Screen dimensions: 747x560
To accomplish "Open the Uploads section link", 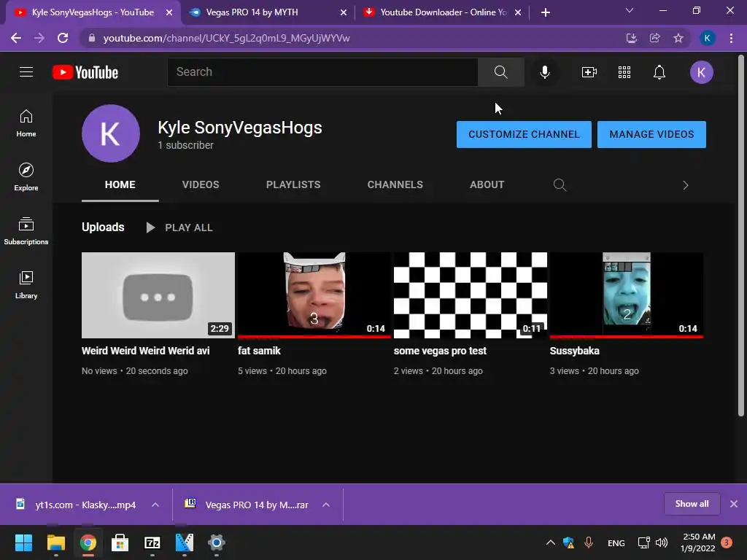I will (x=103, y=227).
